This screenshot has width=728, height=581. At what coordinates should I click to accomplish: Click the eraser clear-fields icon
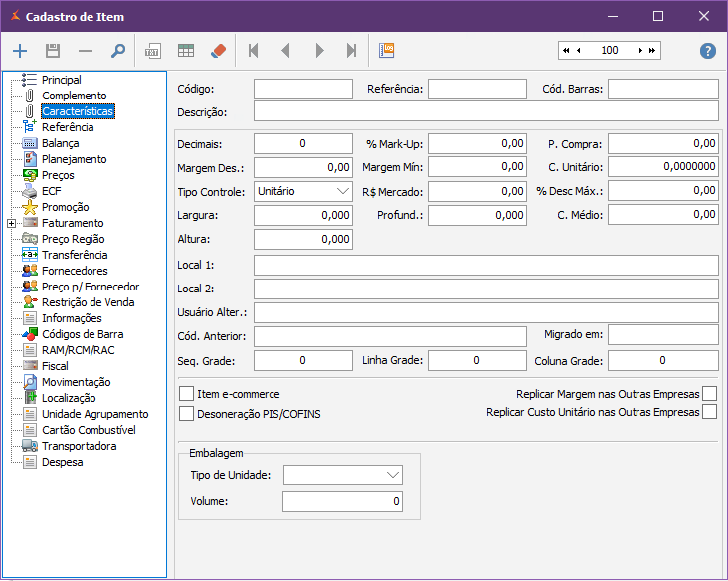point(219,51)
